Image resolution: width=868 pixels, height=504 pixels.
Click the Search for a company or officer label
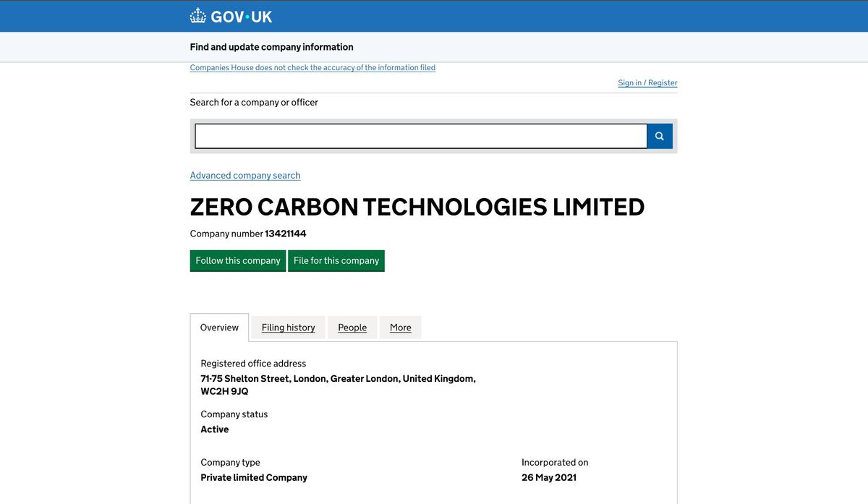[254, 102]
